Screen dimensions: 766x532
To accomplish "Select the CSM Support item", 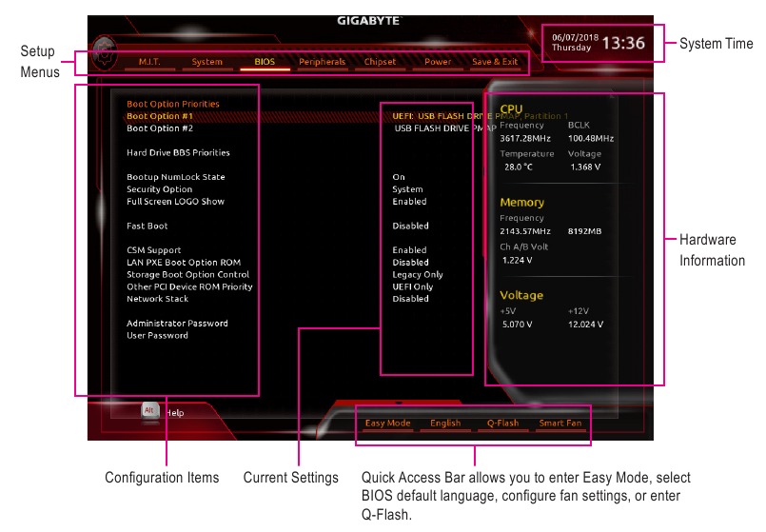I will pyautogui.click(x=154, y=250).
